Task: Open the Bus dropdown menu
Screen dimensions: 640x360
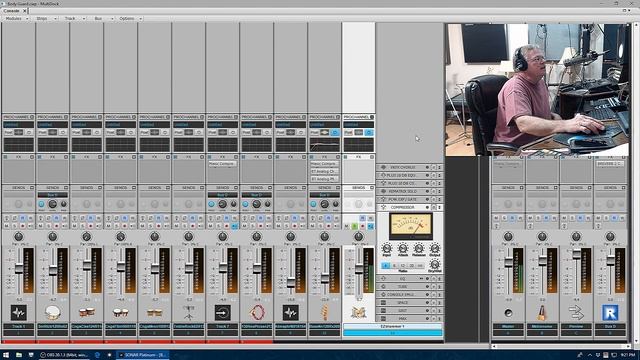Action: tap(103, 19)
